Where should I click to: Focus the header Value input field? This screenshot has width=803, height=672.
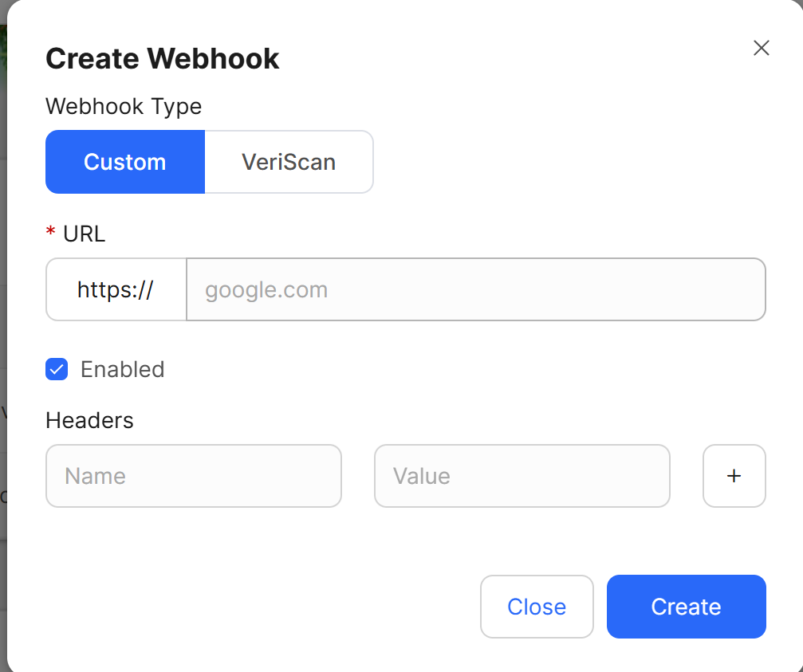click(x=522, y=476)
